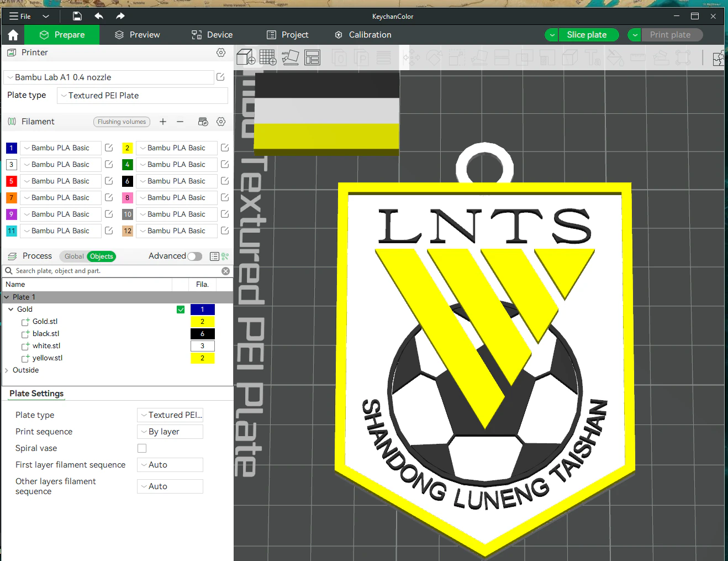This screenshot has height=561, width=728.
Task: Select the Auto-orient tool
Action: coord(291,57)
